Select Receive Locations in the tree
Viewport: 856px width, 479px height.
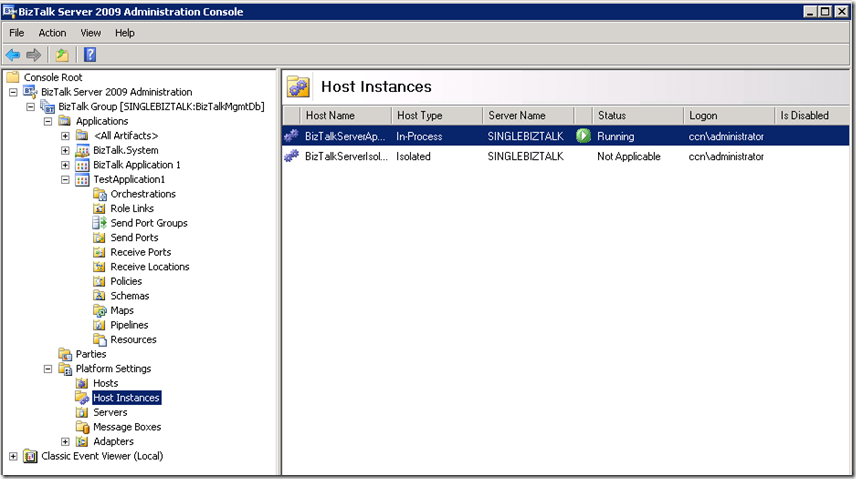[150, 267]
